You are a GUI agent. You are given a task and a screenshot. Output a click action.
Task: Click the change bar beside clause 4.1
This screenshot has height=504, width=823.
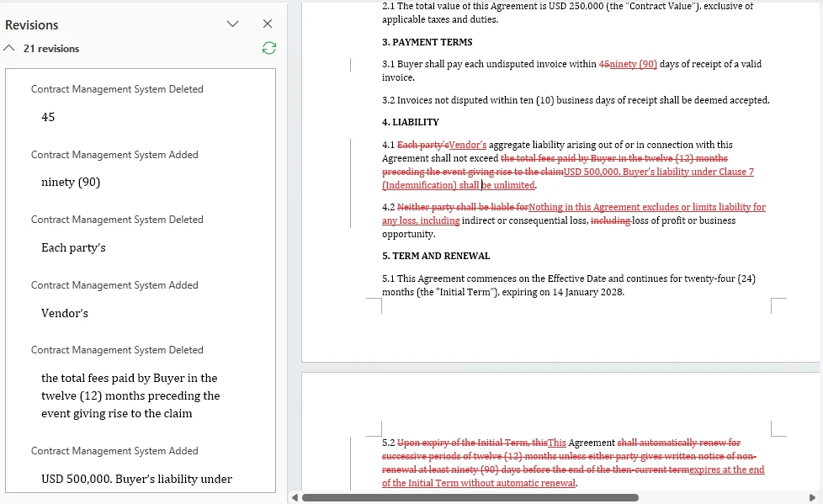pyautogui.click(x=351, y=183)
